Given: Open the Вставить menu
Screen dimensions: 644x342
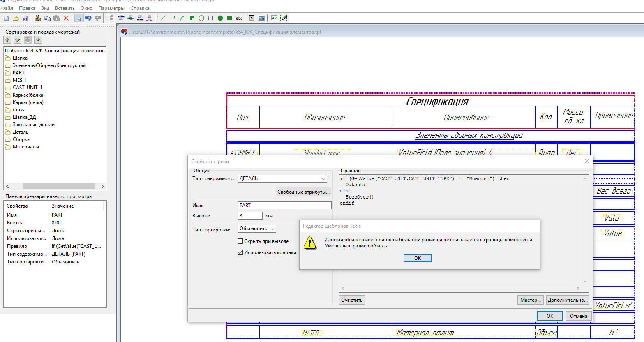Looking at the screenshot, I should 65,8.
